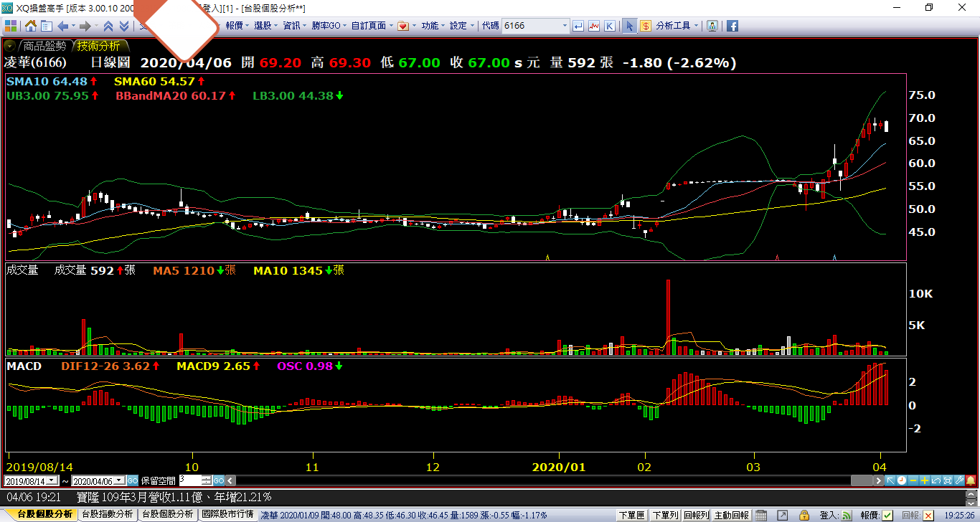Toggle the 登入 connection status indicator

tap(847, 515)
